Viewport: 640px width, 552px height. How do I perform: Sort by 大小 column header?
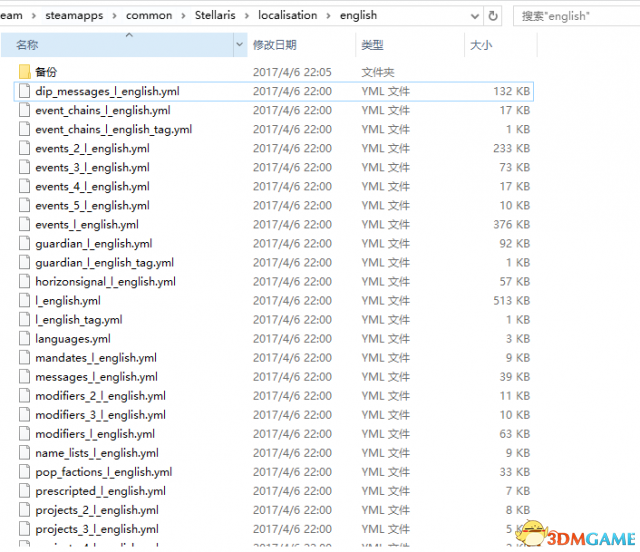click(x=500, y=45)
